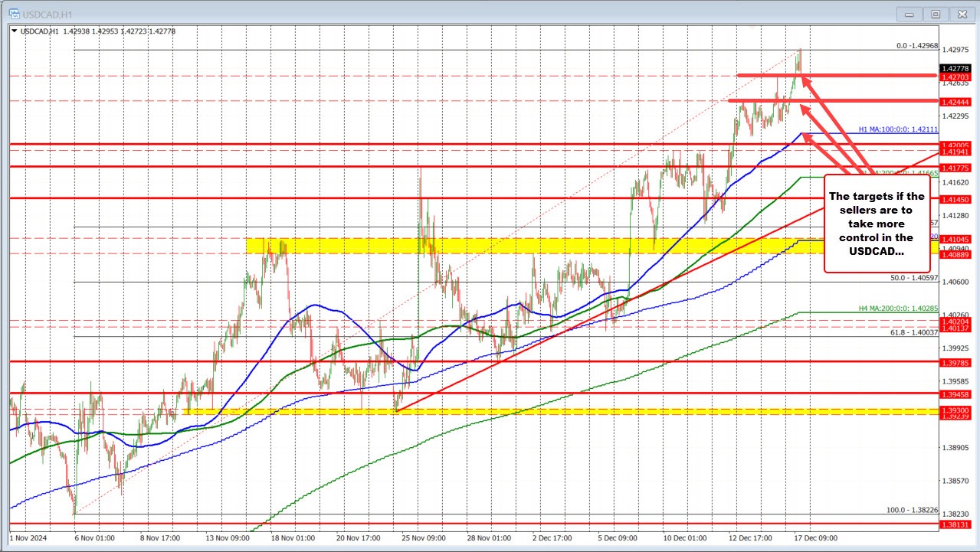Image resolution: width=980 pixels, height=552 pixels.
Task: Select the time label 20 Nov 17:00
Action: coord(357,539)
